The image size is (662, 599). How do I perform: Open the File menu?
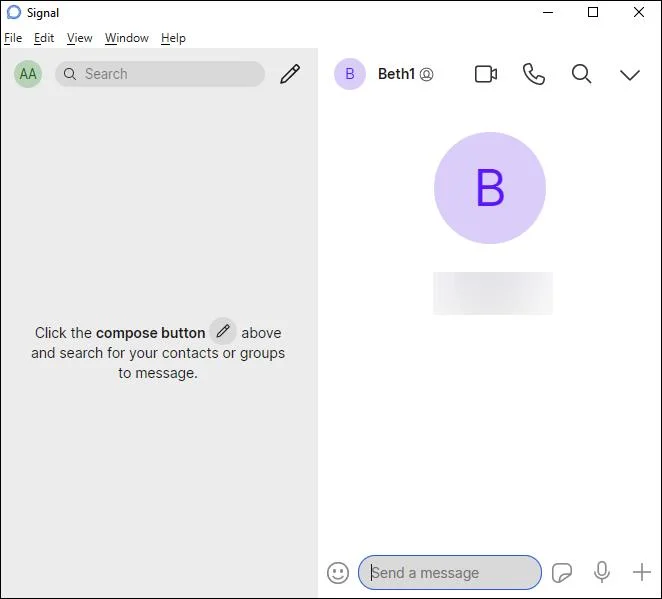click(13, 38)
